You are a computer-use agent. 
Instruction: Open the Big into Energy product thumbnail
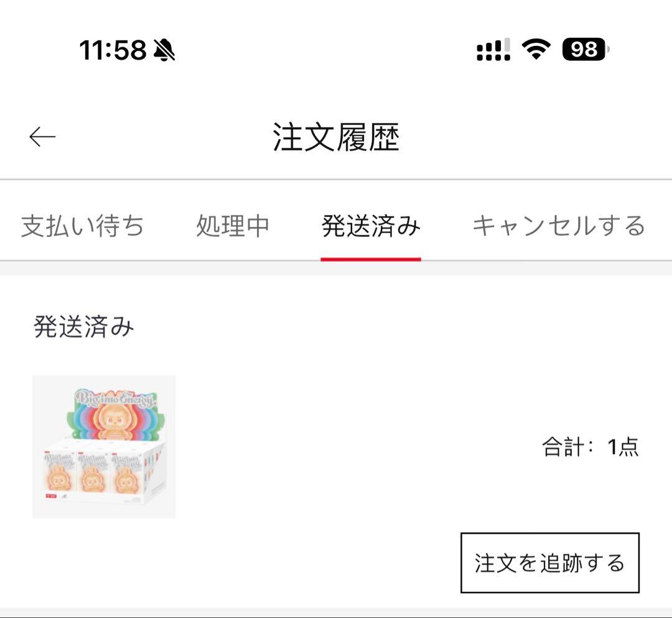[103, 445]
